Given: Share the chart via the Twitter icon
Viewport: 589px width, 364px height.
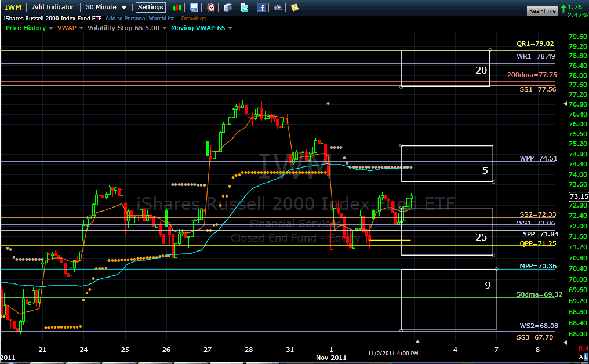Looking at the screenshot, I should (244, 8).
